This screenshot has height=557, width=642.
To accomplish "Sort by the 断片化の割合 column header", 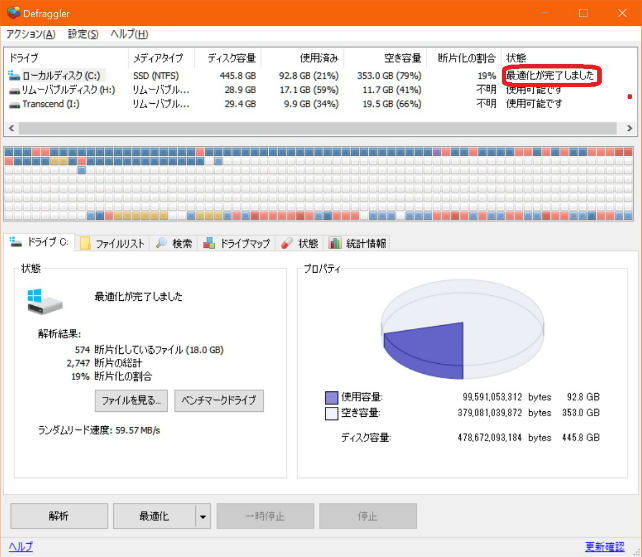I will tap(463, 58).
